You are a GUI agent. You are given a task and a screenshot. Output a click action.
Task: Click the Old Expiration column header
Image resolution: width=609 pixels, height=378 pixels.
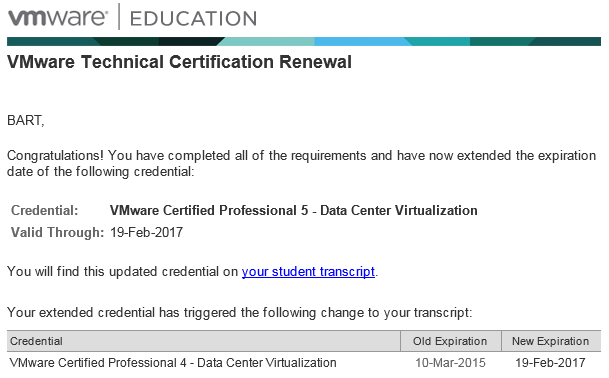pos(451,341)
